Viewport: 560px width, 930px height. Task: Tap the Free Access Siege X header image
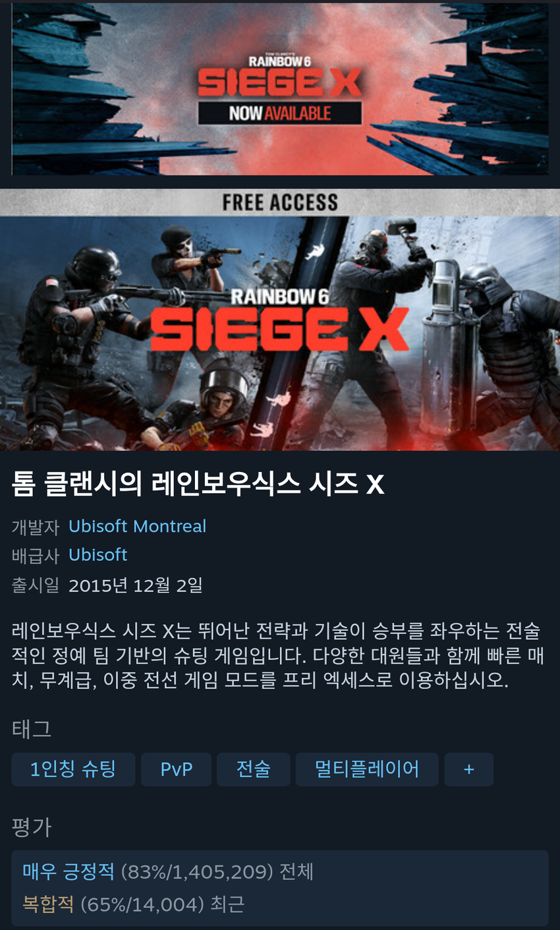pyautogui.click(x=280, y=320)
